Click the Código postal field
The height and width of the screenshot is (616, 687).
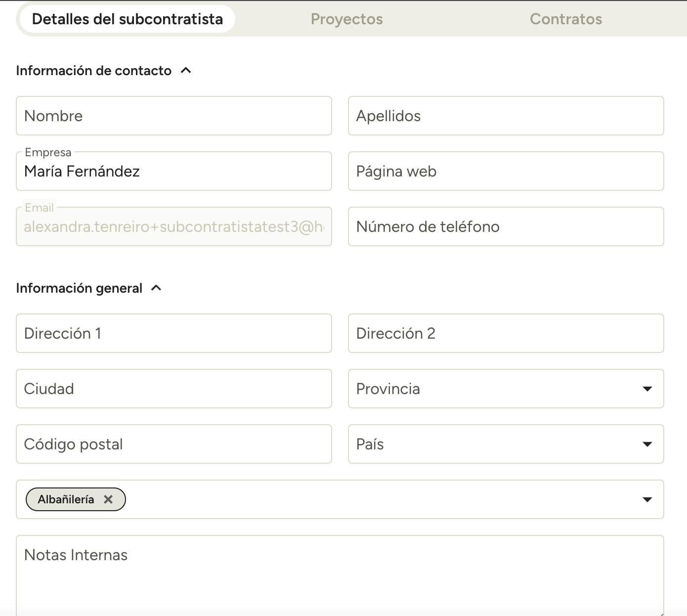173,444
